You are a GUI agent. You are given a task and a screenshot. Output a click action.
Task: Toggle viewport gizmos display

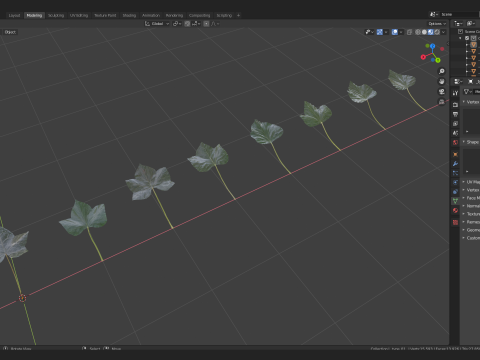pyautogui.click(x=380, y=32)
